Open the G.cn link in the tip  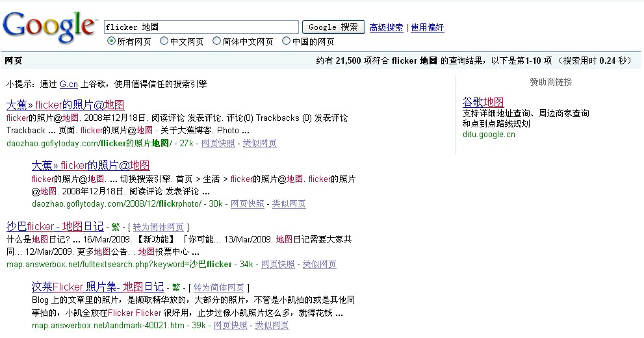(x=69, y=84)
